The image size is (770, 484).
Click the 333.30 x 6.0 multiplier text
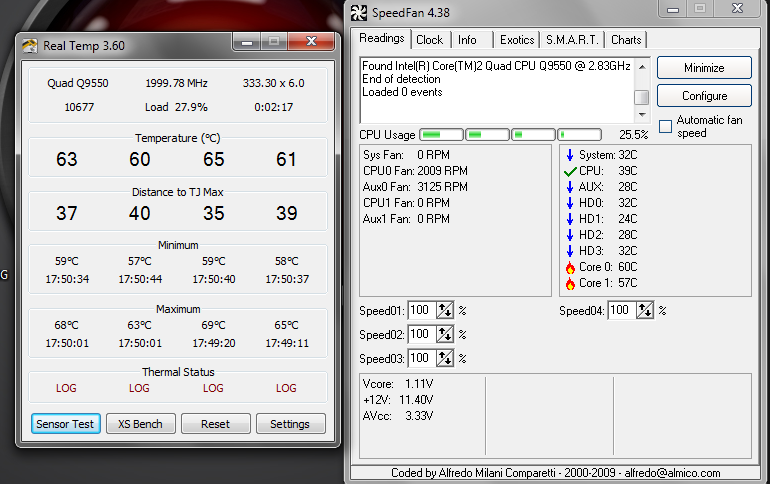click(274, 83)
